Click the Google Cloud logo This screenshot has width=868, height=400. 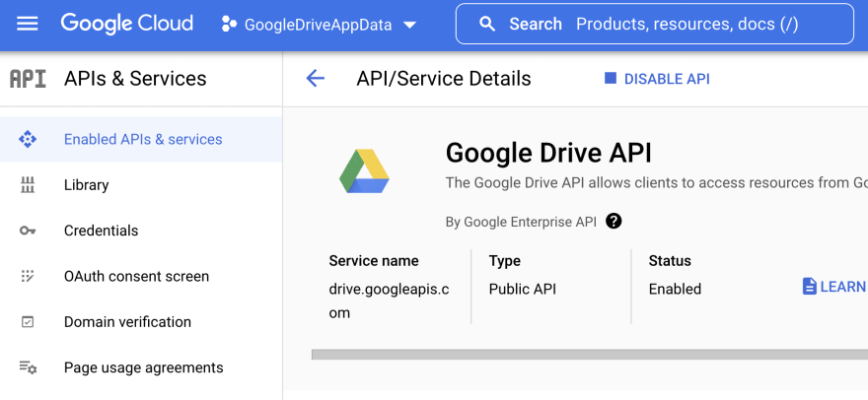[127, 24]
